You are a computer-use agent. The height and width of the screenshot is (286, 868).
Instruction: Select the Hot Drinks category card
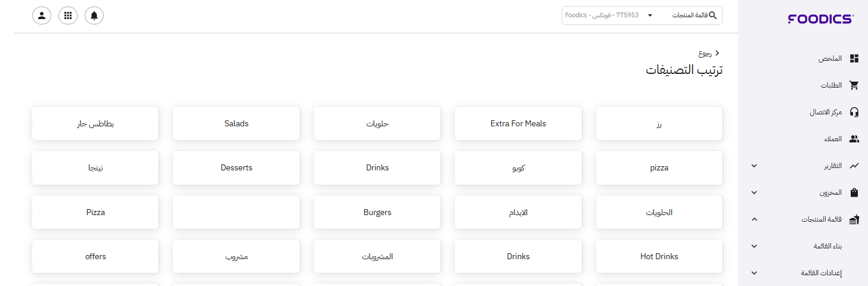pos(659,256)
